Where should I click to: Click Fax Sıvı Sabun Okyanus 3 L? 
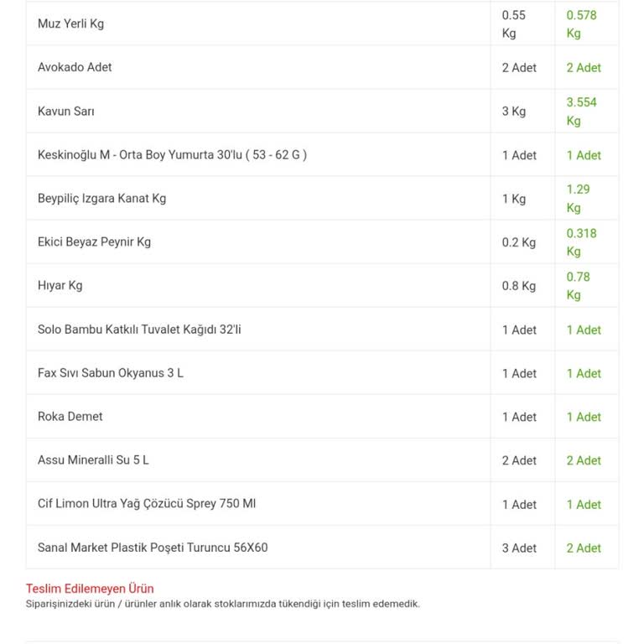(111, 373)
